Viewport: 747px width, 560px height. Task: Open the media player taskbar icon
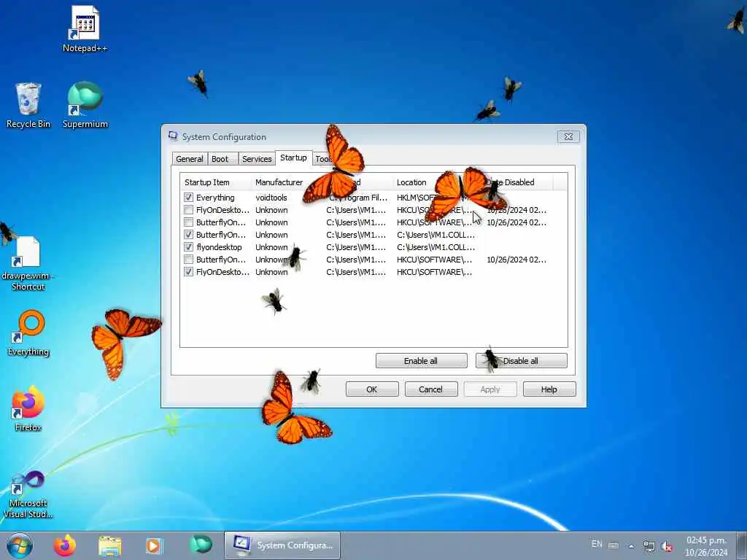pyautogui.click(x=154, y=545)
